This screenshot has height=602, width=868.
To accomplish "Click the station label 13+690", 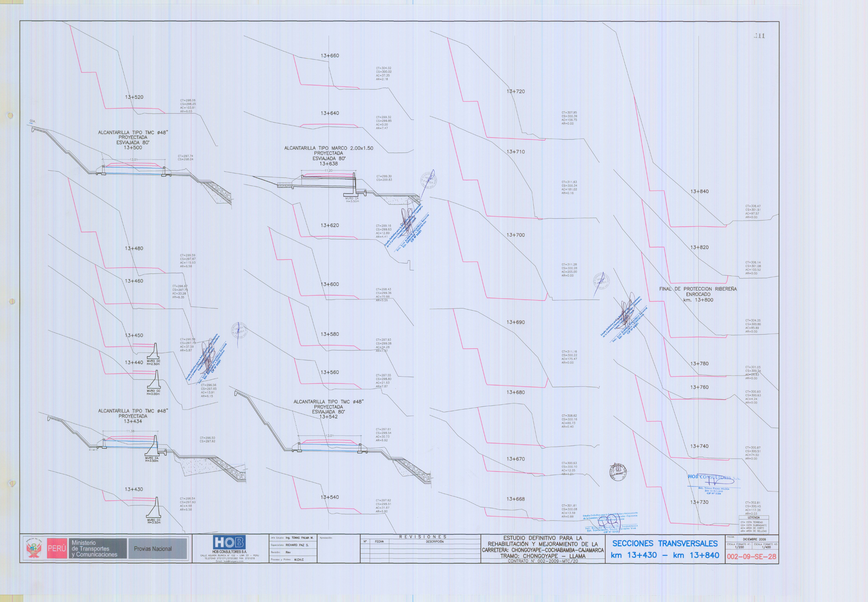I will (x=516, y=322).
